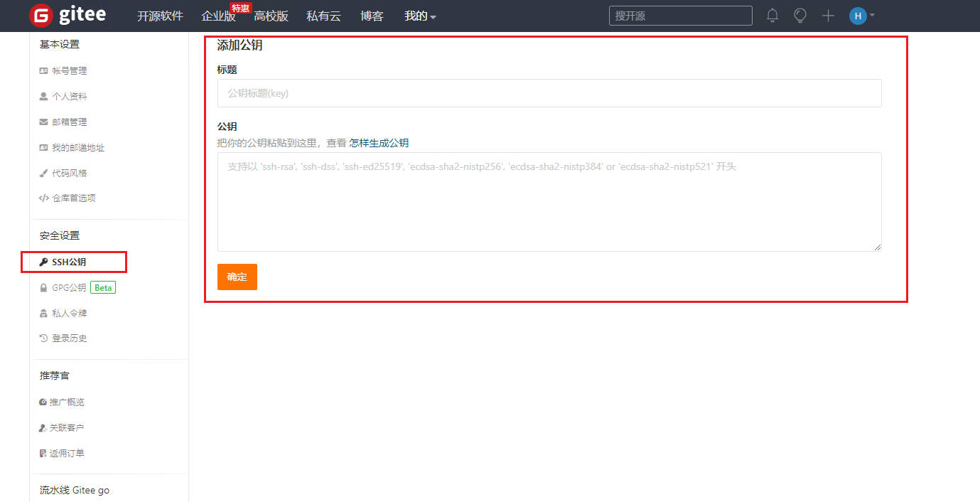Click the lightbulb icon in header
Viewport: 980px width, 502px height.
pos(800,16)
